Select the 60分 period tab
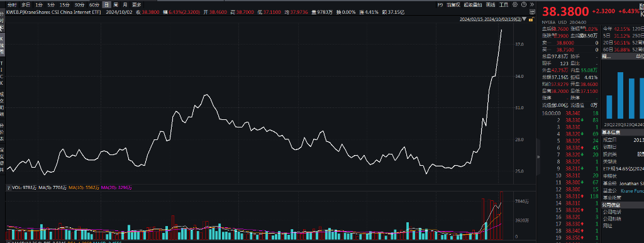Viewport: 644px width, 243px height. pyautogui.click(x=94, y=5)
